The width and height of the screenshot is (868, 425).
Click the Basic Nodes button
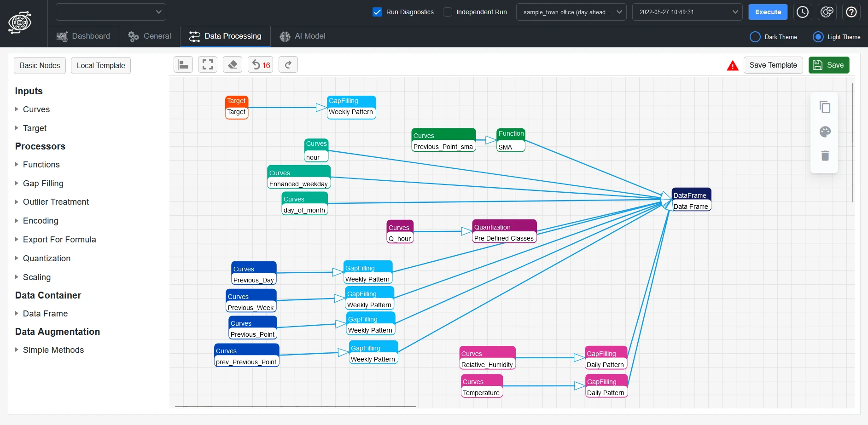40,65
